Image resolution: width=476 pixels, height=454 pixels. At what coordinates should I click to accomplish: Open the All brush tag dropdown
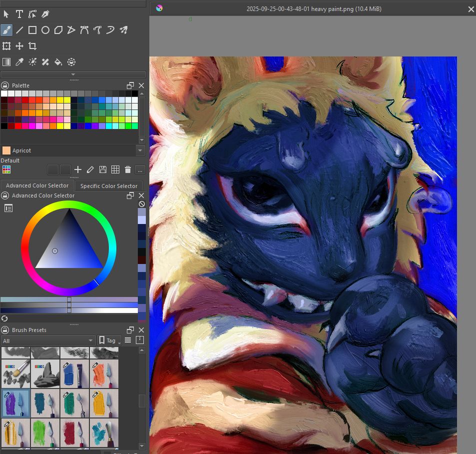(x=48, y=340)
